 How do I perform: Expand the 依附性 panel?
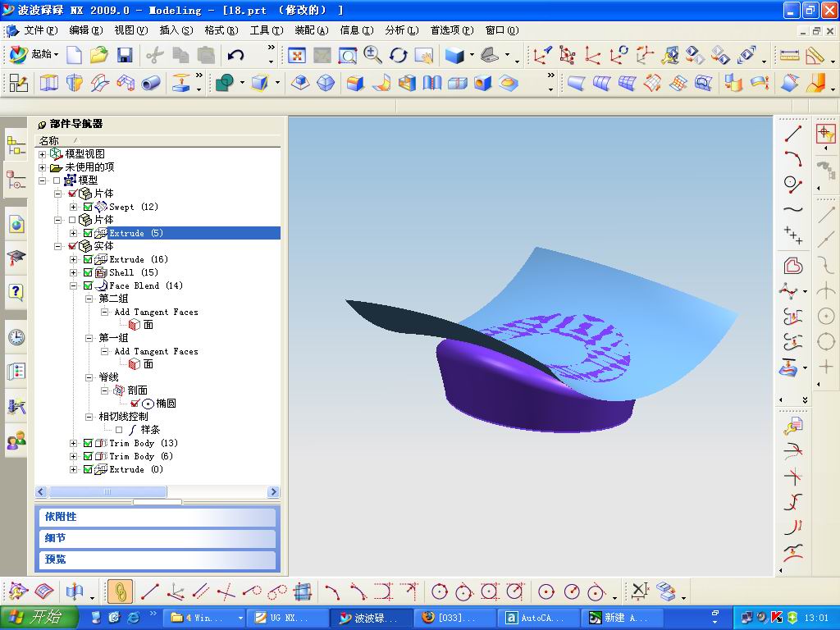(157, 517)
